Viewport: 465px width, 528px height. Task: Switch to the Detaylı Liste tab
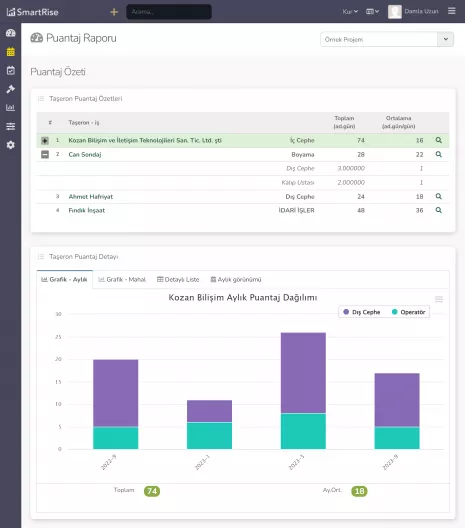coord(178,279)
